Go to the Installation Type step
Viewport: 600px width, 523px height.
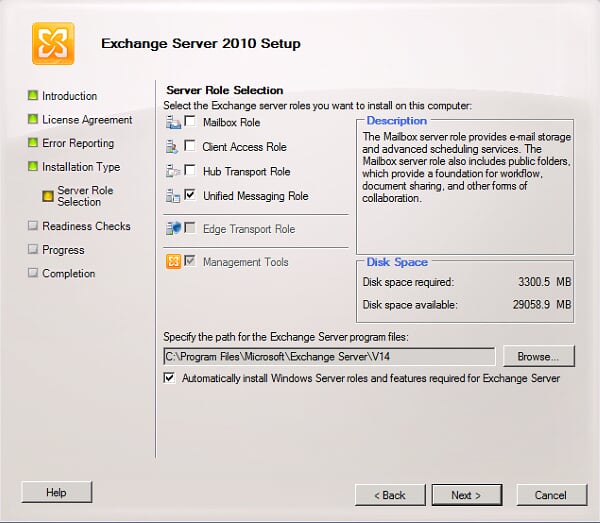81,167
